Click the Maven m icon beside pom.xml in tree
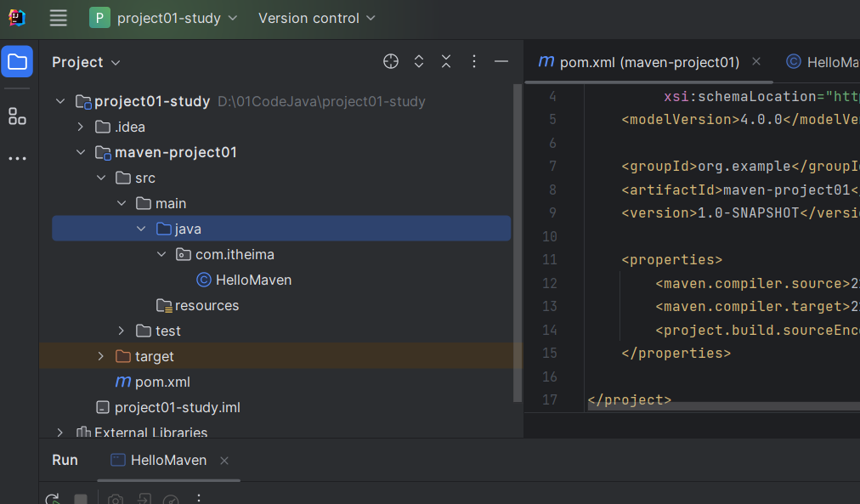This screenshot has height=504, width=860. pyautogui.click(x=123, y=381)
